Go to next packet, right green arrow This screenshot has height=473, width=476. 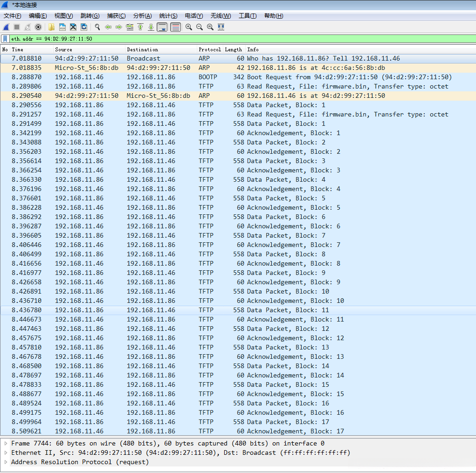[119, 27]
